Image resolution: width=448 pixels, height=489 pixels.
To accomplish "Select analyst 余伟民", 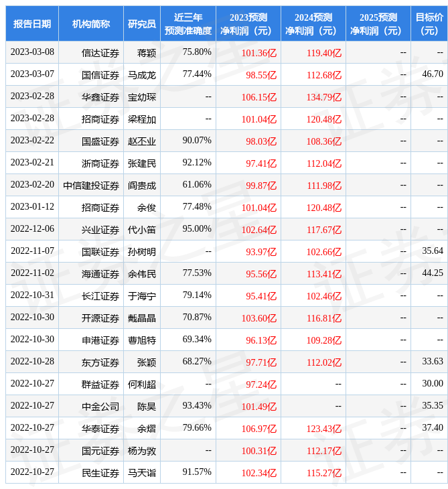I will pyautogui.click(x=141, y=274).
